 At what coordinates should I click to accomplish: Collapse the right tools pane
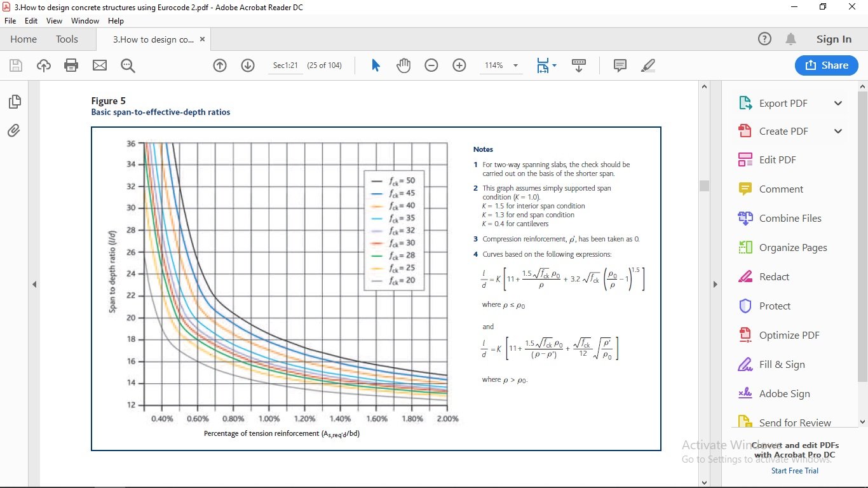point(715,285)
